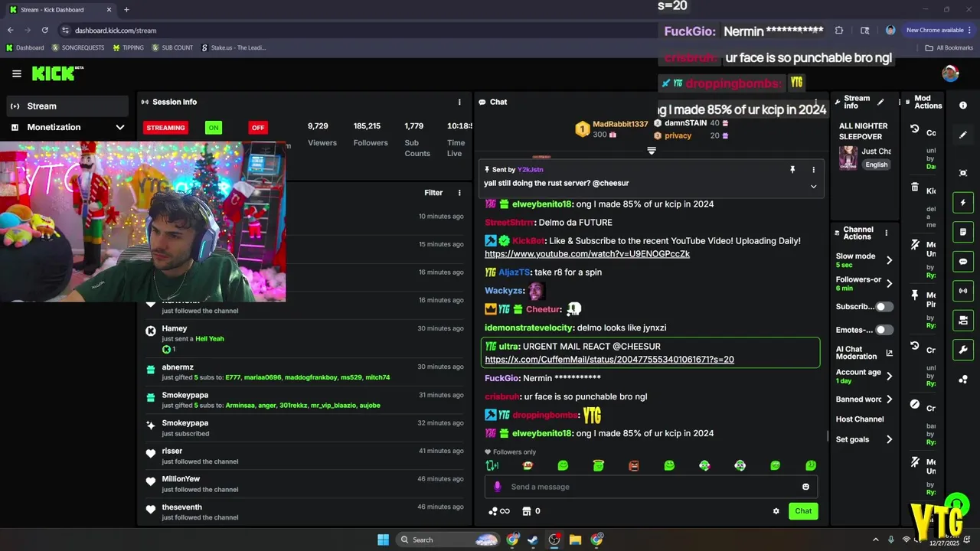Click the swap-arrows emote in emote row
The image size is (980, 551).
pyautogui.click(x=492, y=465)
